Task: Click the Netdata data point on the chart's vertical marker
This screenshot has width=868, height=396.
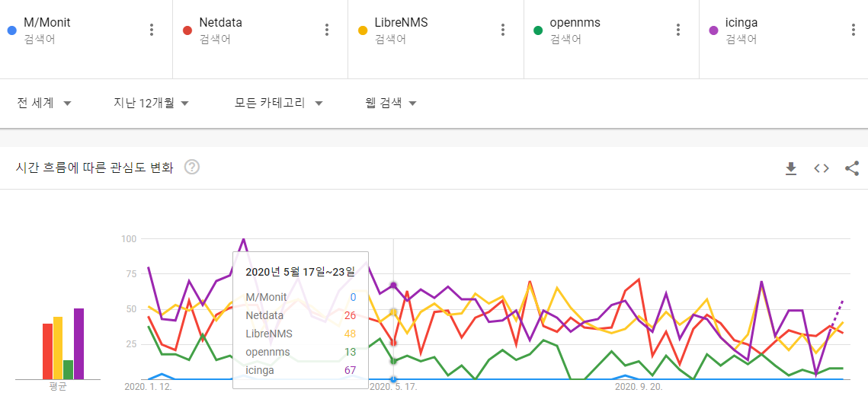Action: point(393,343)
